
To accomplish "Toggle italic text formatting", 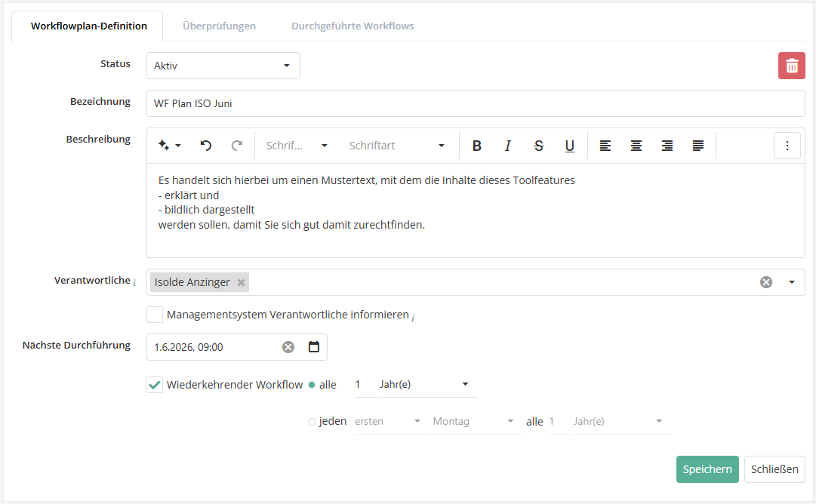I will coord(507,146).
